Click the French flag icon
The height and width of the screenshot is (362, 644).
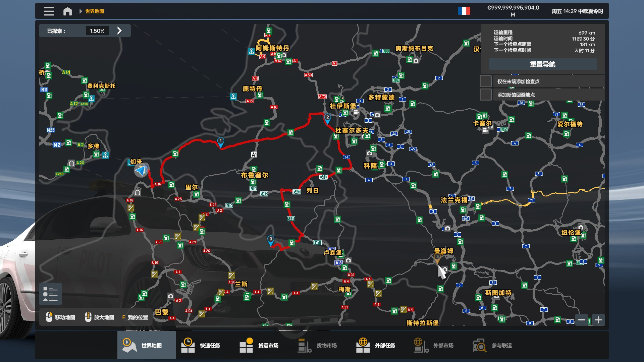point(464,11)
